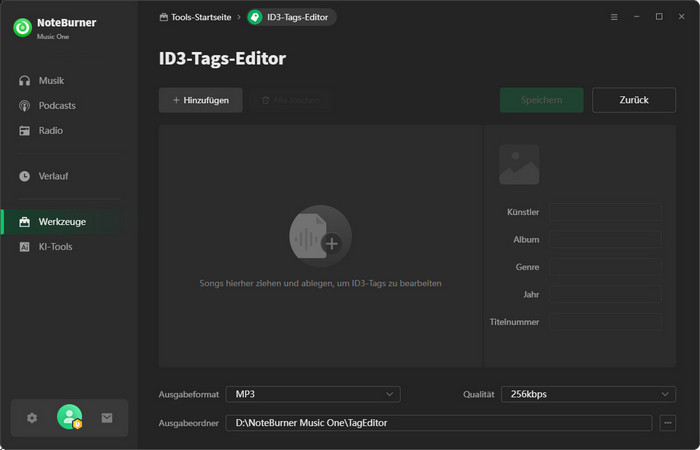This screenshot has width=700, height=450.
Task: Open Verlauf history in sidebar
Action: pyautogui.click(x=53, y=176)
